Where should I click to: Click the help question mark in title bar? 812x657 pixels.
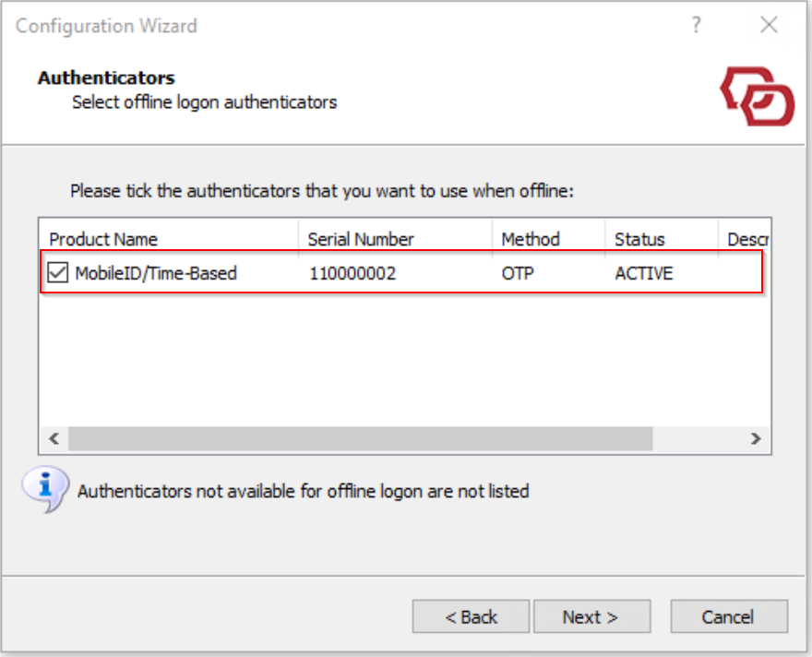(x=697, y=25)
